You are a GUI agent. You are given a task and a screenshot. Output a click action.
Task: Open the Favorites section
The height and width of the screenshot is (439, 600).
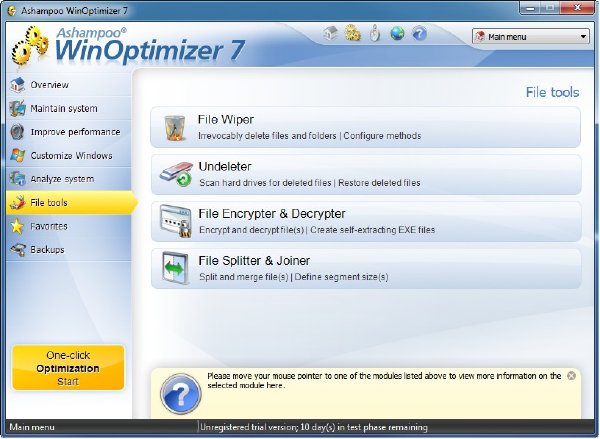69,226
